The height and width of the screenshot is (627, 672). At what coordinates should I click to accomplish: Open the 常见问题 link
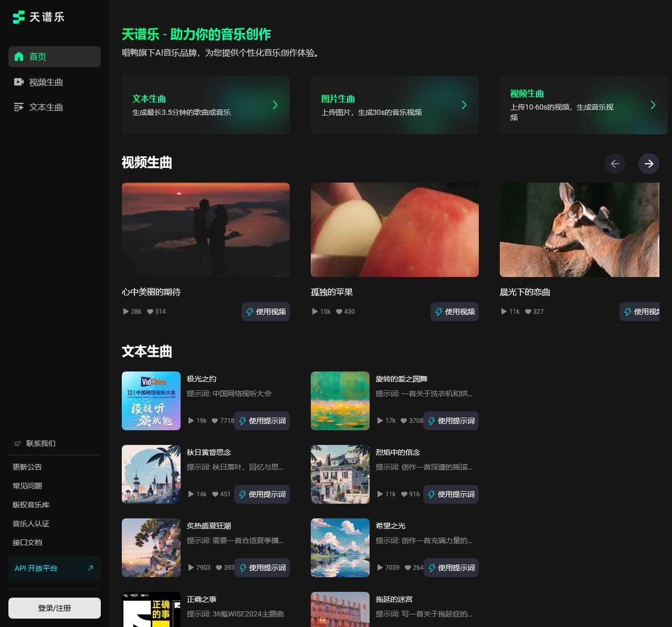tap(27, 485)
